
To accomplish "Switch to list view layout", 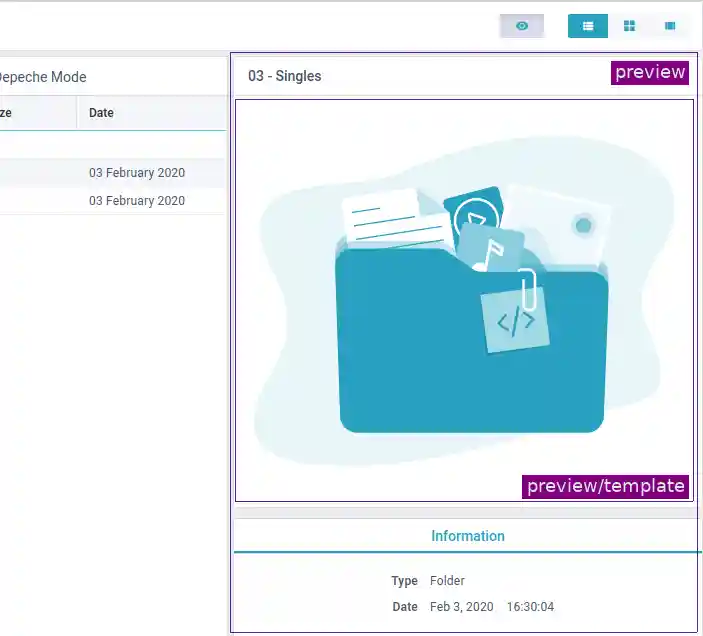I will 588,26.
